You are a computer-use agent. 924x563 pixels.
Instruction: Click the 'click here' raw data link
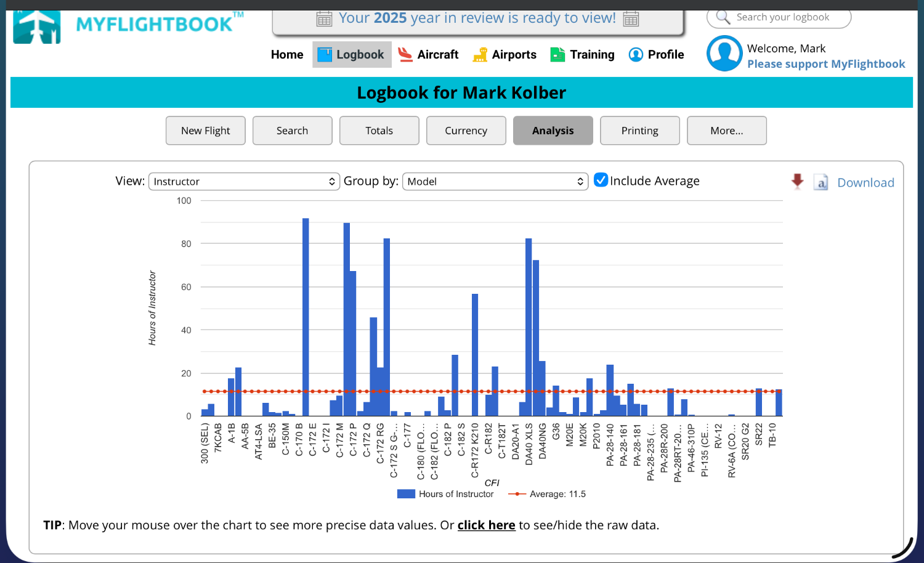[x=486, y=525]
